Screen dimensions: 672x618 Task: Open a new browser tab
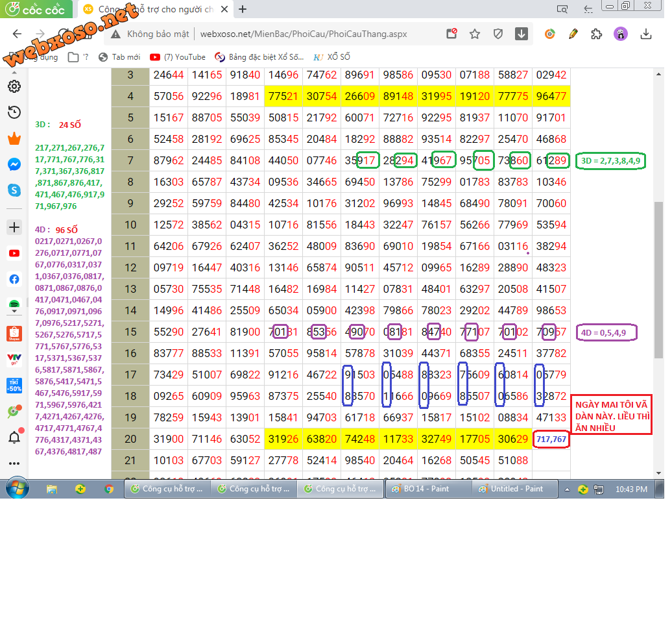click(x=243, y=9)
